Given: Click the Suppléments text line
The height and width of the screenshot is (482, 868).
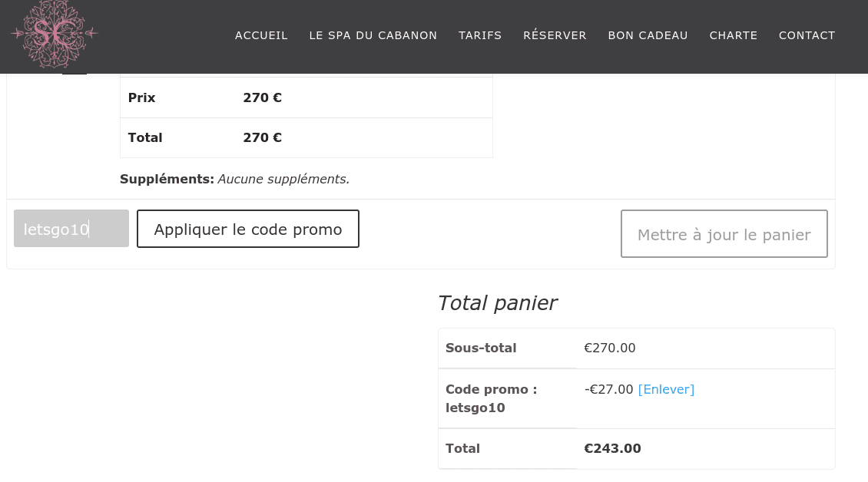Looking at the screenshot, I should click(x=235, y=180).
